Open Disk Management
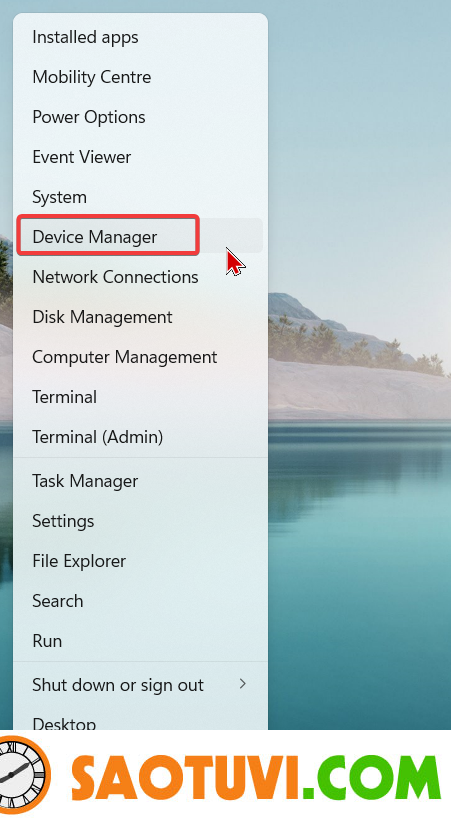Image resolution: width=451 pixels, height=820 pixels. (140, 317)
